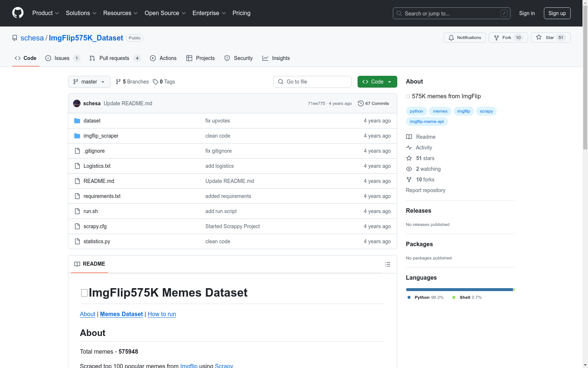Open the 'Started Scrappy Project' commit message
588x368 pixels.
pyautogui.click(x=233, y=226)
